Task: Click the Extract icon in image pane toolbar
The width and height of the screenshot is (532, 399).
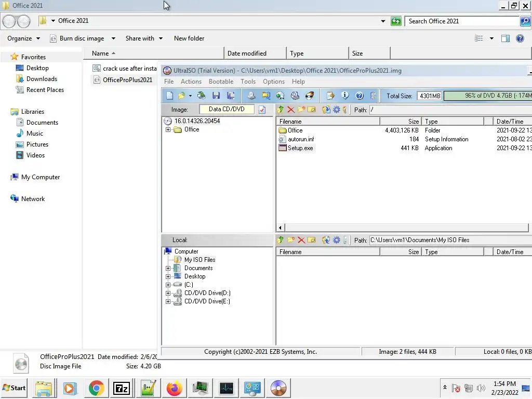Action: click(326, 110)
